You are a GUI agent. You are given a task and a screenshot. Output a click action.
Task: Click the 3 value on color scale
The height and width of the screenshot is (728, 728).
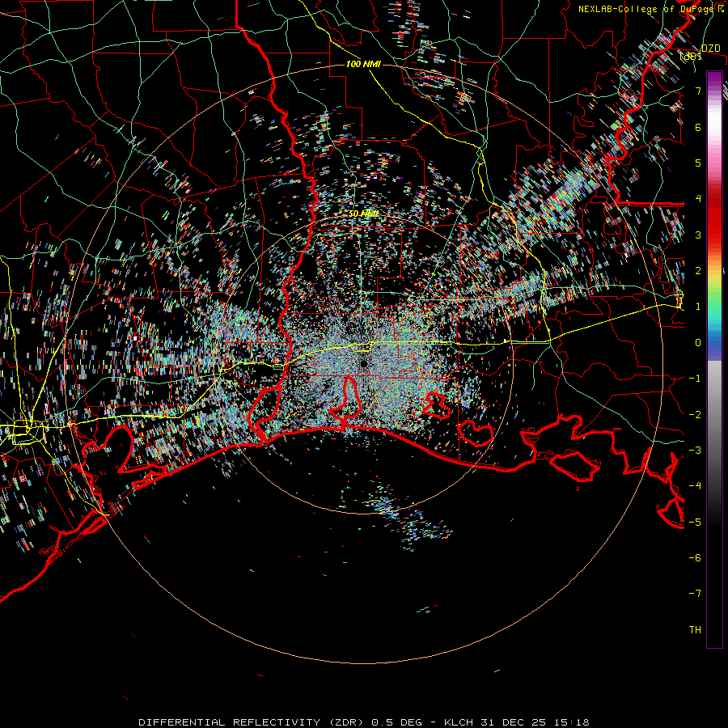pyautogui.click(x=698, y=235)
